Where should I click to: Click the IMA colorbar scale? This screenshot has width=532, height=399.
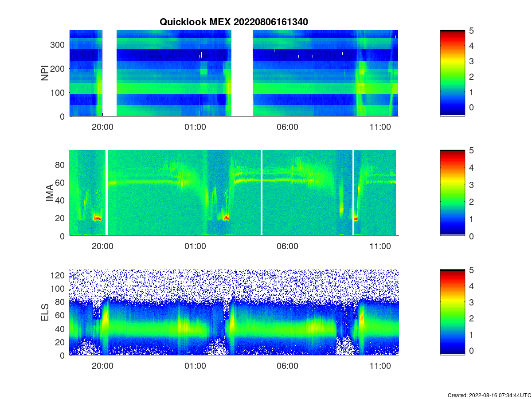pyautogui.click(x=452, y=193)
